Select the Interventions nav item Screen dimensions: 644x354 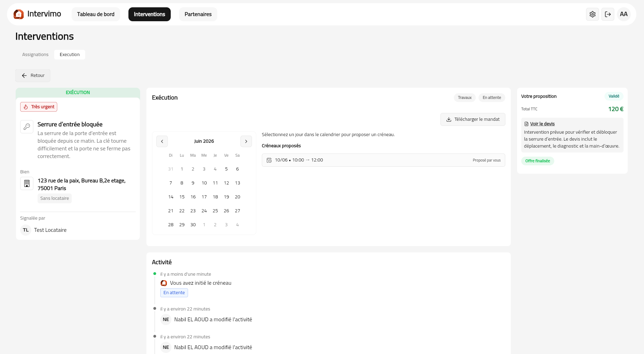point(150,14)
